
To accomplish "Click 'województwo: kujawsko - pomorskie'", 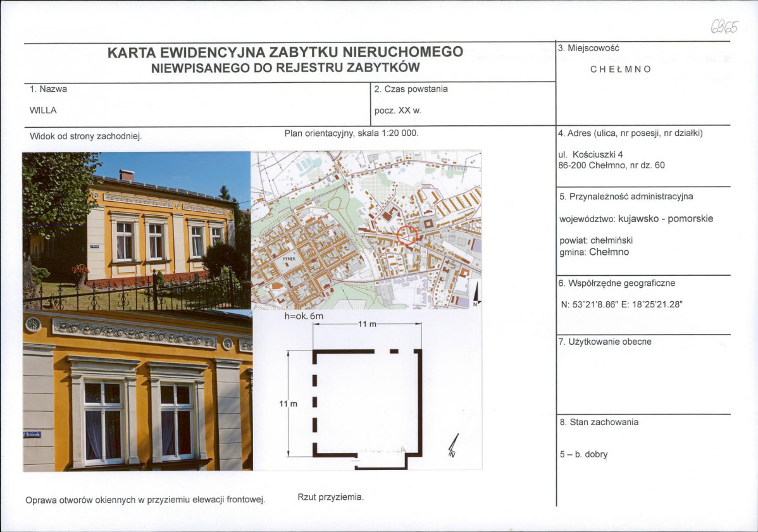I will pos(636,219).
